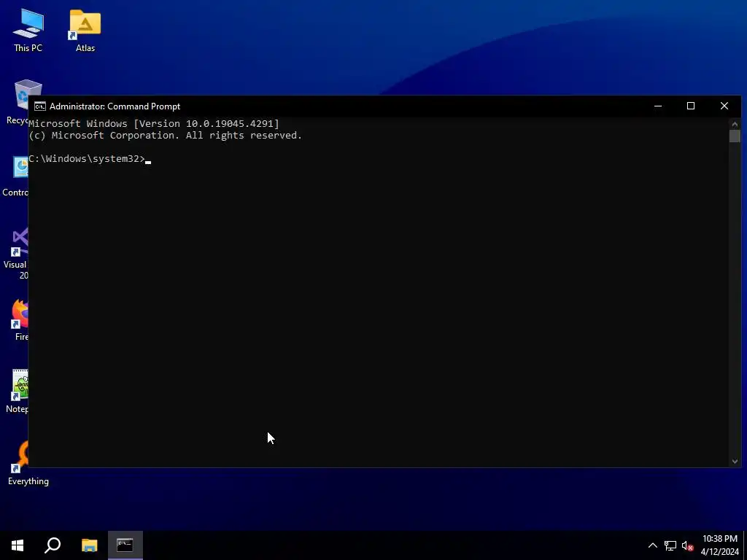Open the clock showing 10:38 PM

point(719,545)
